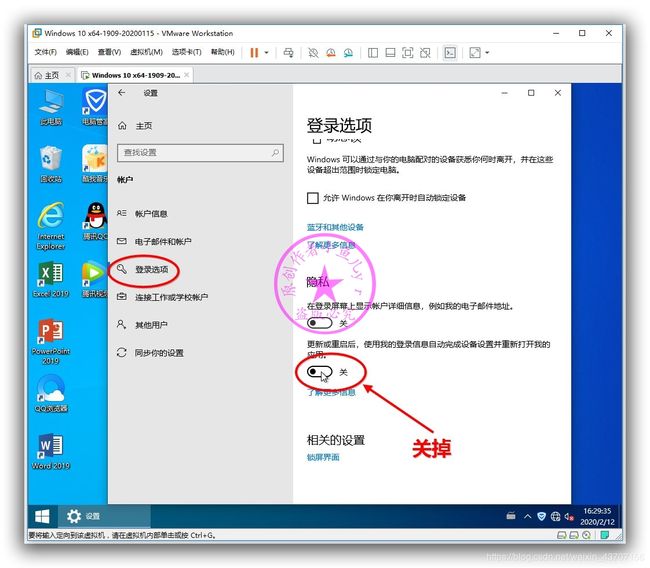650x568 pixels.
Task: Open the 查看(V) menu
Action: pos(109,52)
